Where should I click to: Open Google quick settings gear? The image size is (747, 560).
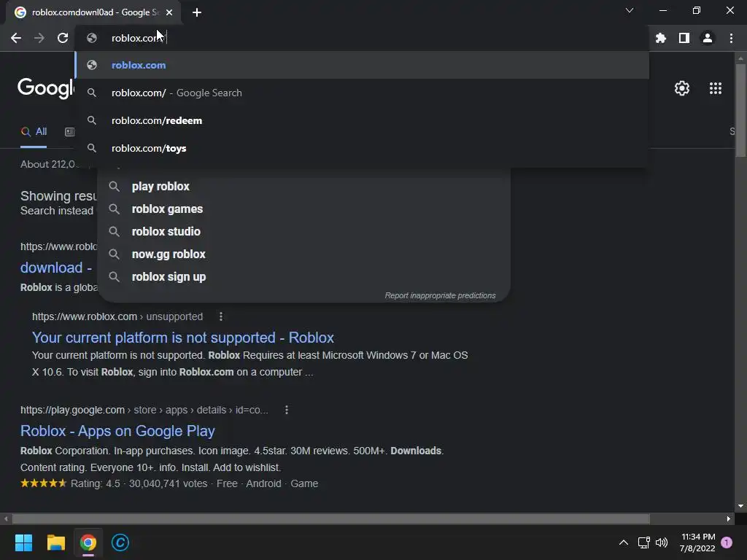682,88
